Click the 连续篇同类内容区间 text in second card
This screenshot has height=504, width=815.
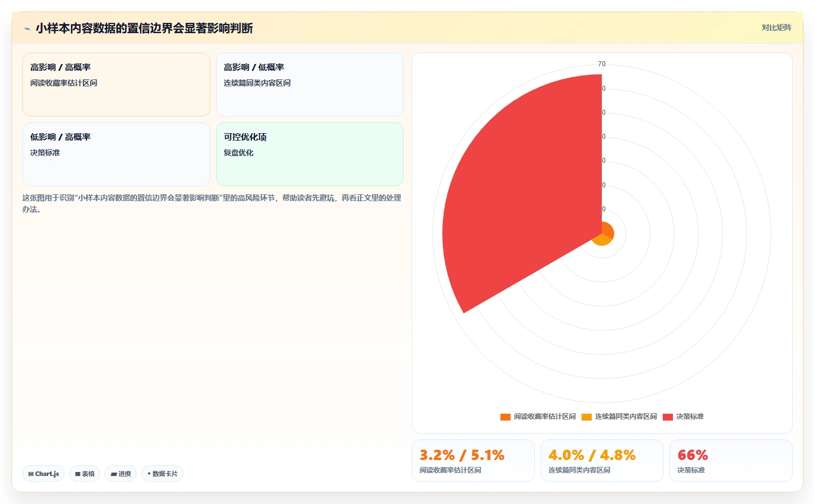click(257, 83)
